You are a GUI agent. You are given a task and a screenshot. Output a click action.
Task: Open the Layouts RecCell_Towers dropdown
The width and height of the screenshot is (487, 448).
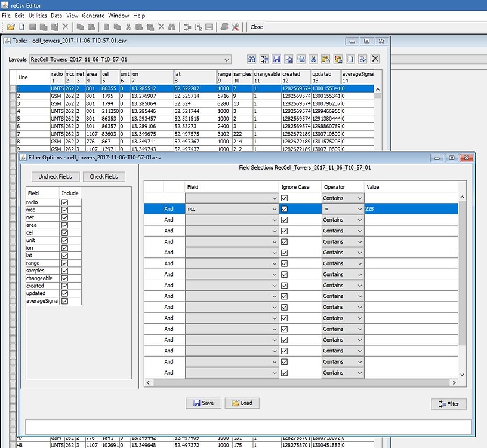tap(227, 60)
